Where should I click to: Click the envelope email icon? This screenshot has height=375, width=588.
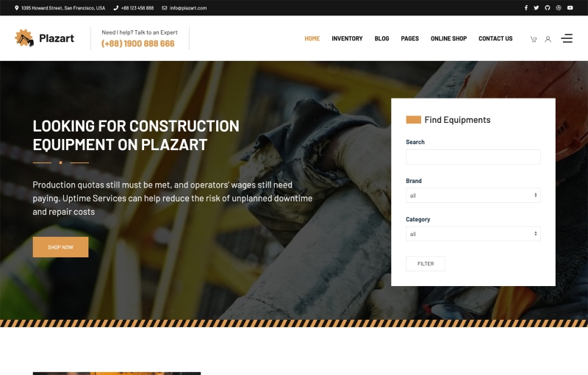[x=164, y=8]
